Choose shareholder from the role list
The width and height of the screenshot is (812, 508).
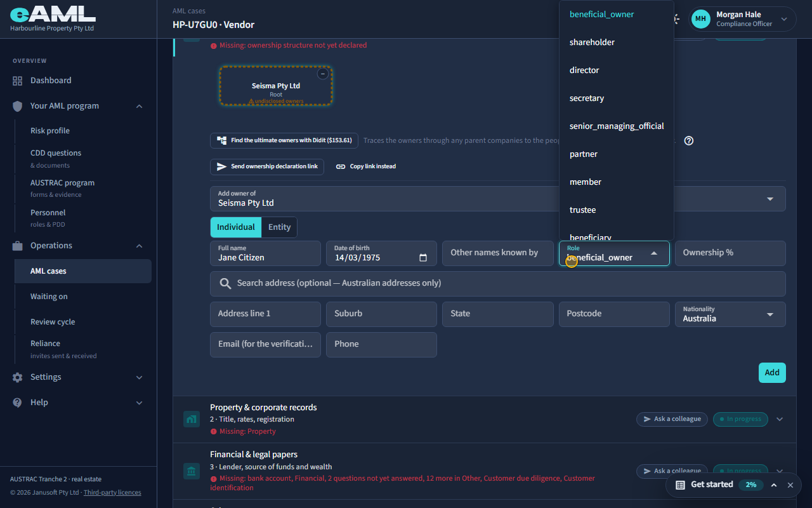click(x=616, y=42)
